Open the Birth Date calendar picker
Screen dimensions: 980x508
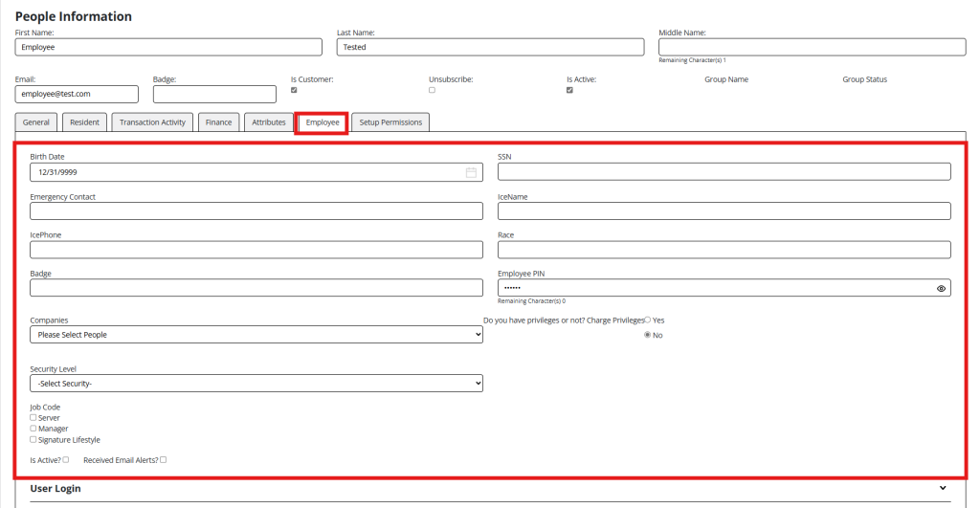pyautogui.click(x=471, y=172)
